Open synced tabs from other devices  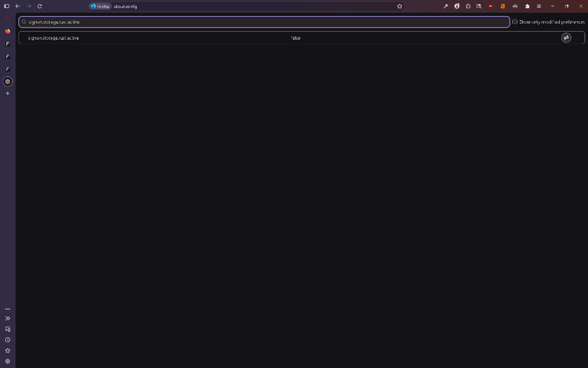(7, 329)
